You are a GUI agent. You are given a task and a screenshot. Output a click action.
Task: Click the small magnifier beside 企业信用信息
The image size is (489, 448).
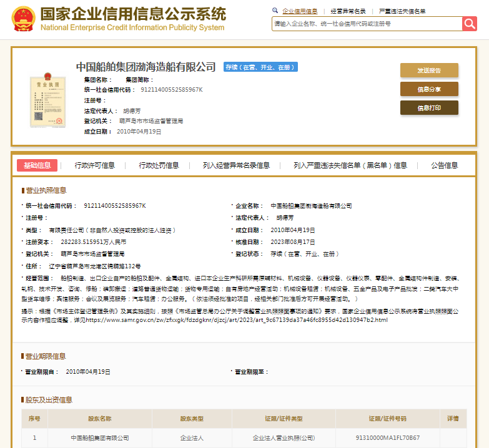(x=276, y=11)
